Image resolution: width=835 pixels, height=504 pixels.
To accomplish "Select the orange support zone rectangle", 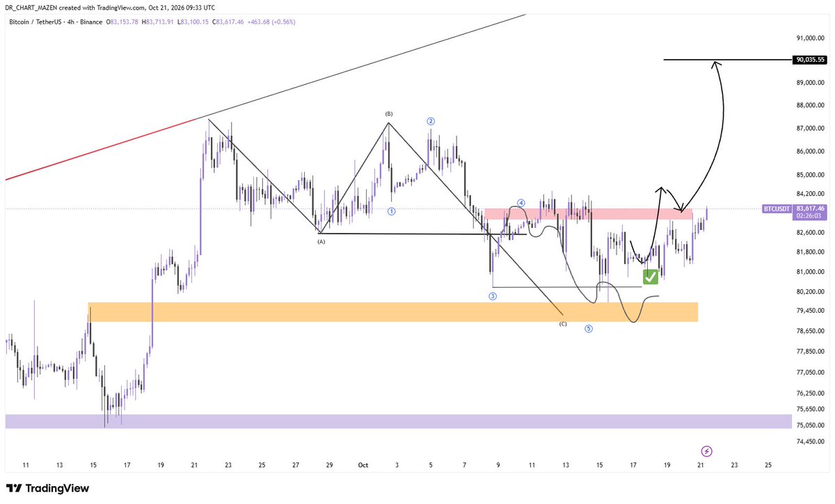I will click(x=393, y=312).
